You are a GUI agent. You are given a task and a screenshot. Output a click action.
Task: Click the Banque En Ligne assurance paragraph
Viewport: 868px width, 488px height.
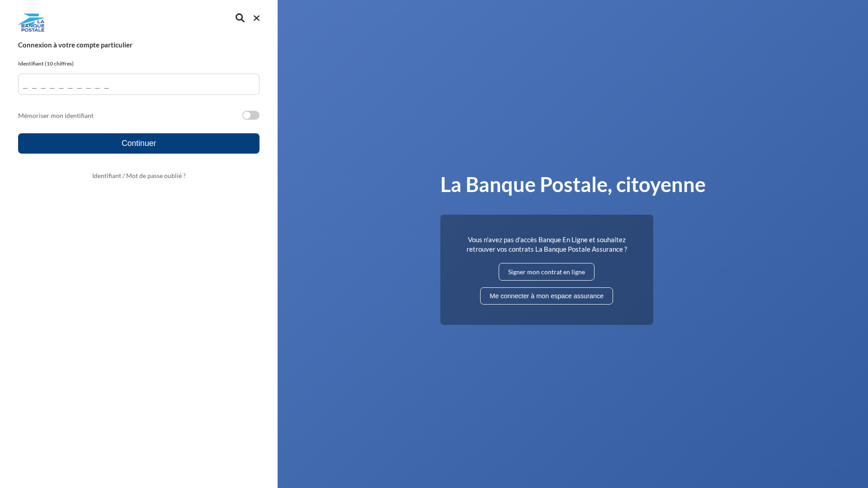[x=547, y=244]
